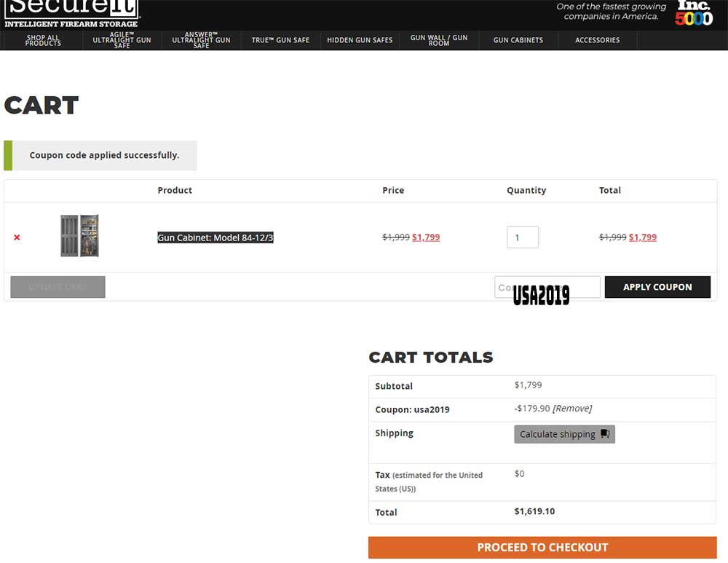The image size is (728, 563).
Task: Click the $1,799 value in Total column
Action: coord(643,237)
